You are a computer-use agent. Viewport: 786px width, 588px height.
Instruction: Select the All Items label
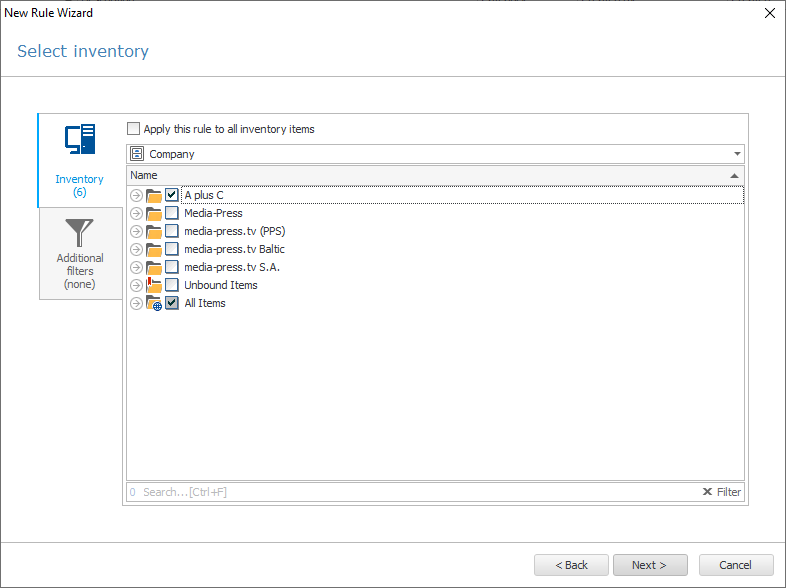(205, 303)
